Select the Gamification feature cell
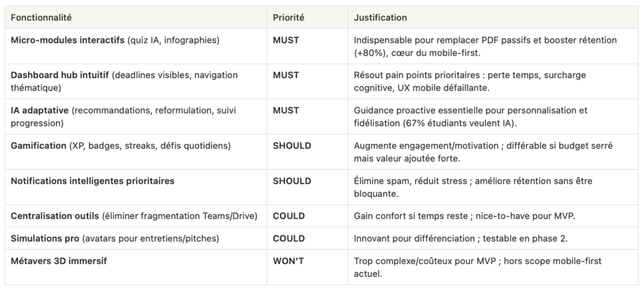 [121, 145]
